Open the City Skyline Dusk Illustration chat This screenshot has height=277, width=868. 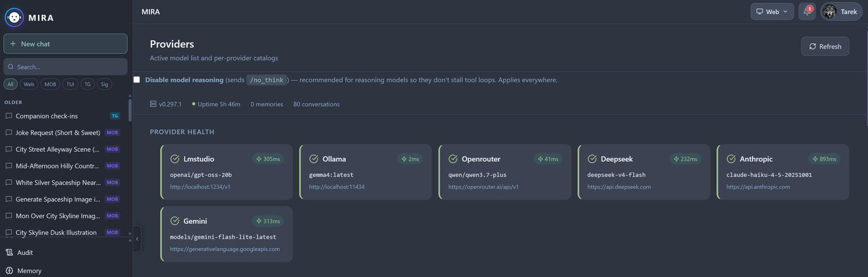(x=63, y=232)
